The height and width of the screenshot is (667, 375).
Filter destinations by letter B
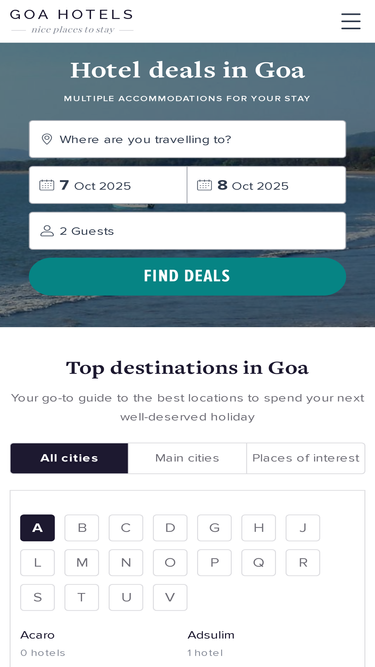coord(82,528)
